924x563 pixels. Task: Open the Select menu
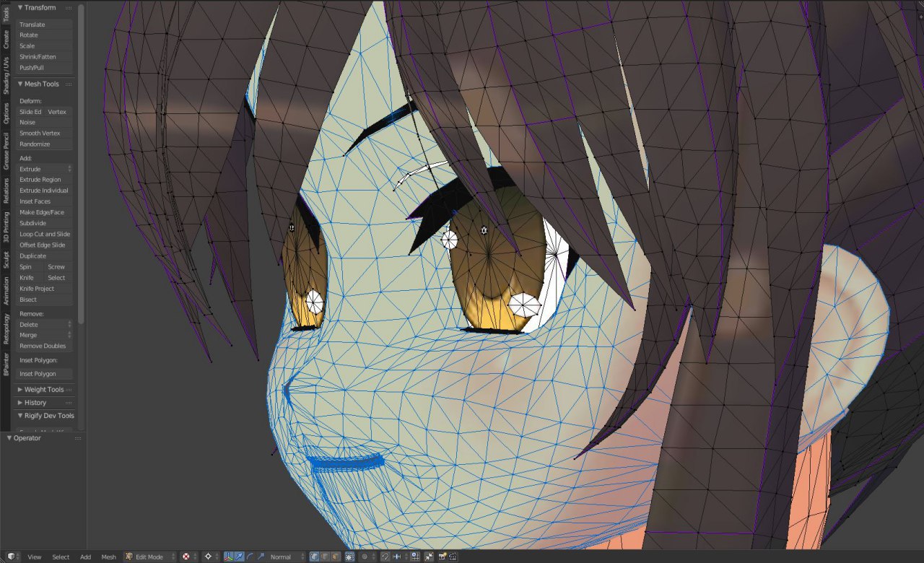point(61,557)
